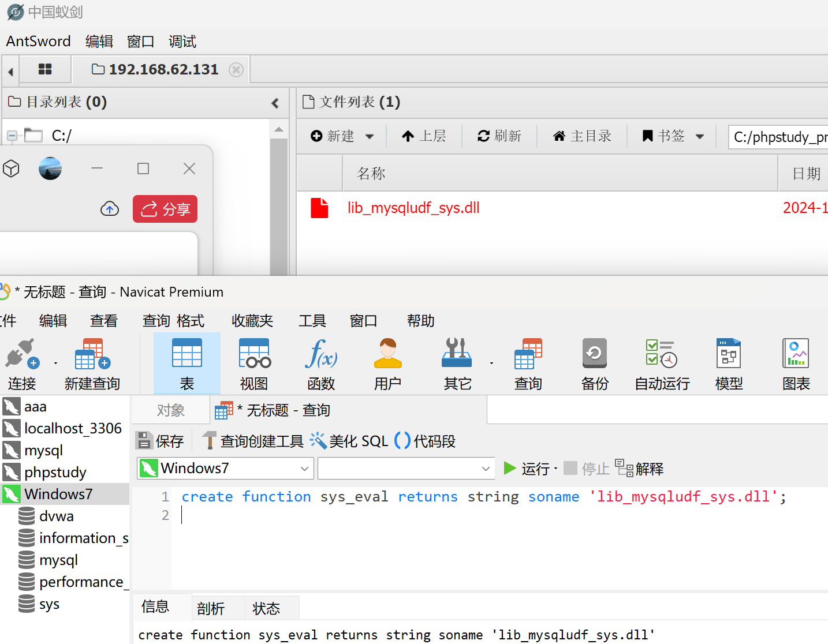828x644 pixels.
Task: Click the 新建查询 toolbar icon
Action: tap(92, 365)
